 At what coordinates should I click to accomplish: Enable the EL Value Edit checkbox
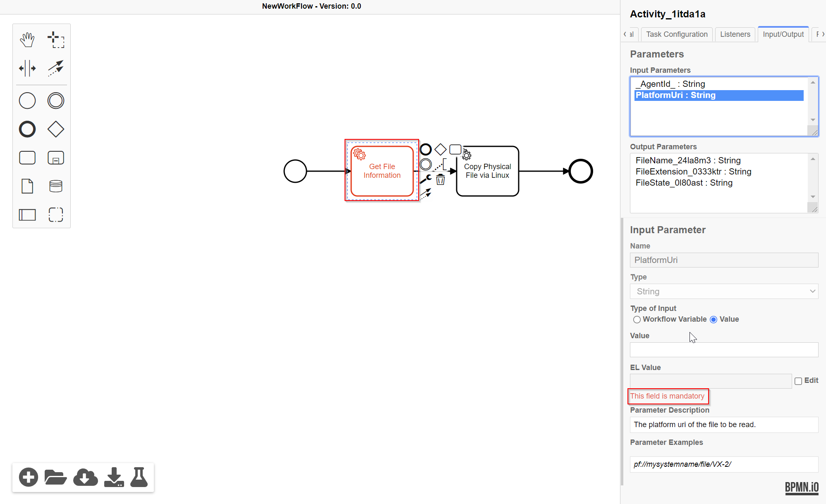pyautogui.click(x=798, y=381)
